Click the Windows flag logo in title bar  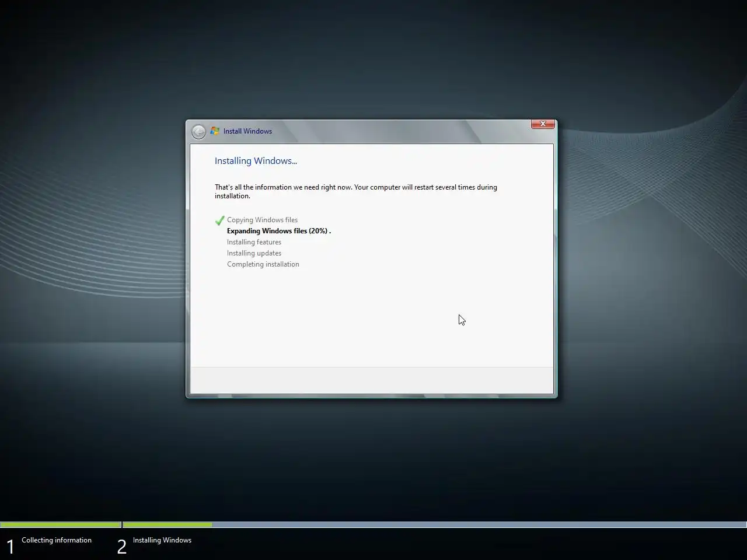click(x=215, y=131)
